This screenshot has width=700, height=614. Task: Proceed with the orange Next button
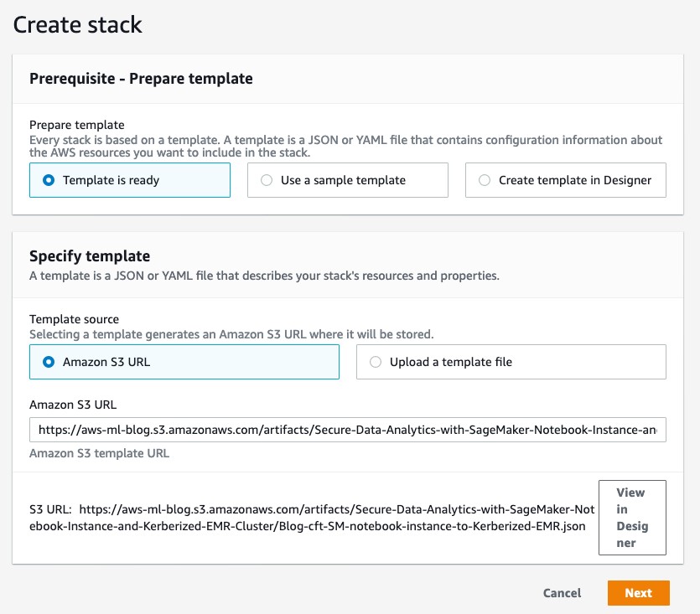click(x=639, y=593)
